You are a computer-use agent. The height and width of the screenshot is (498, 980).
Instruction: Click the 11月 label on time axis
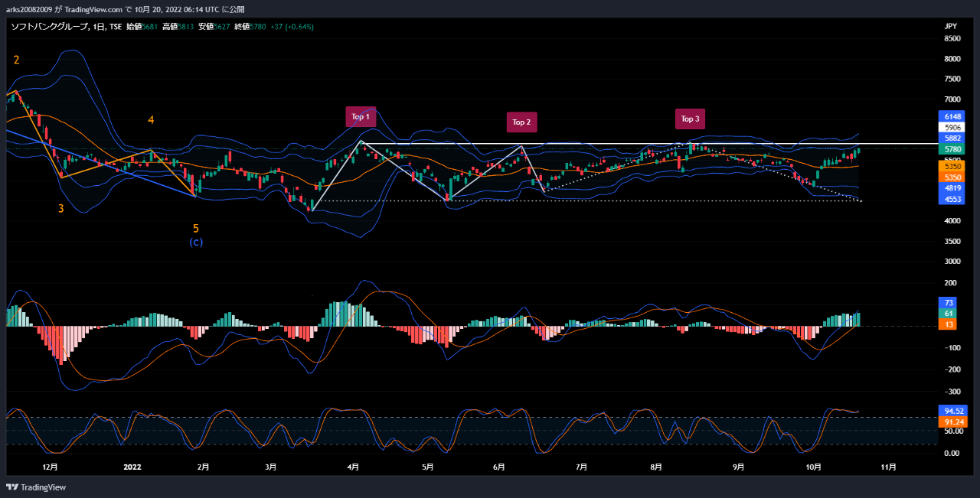pyautogui.click(x=889, y=467)
